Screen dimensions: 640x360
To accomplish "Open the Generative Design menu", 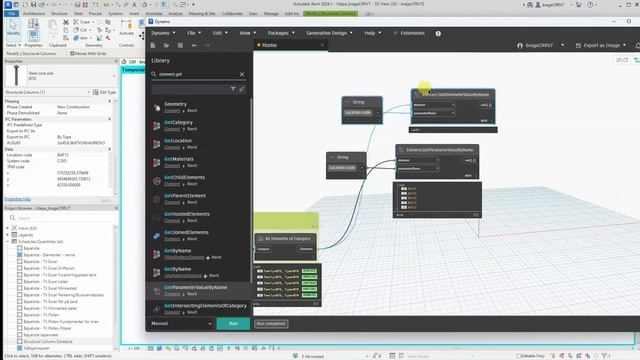I will tap(329, 33).
